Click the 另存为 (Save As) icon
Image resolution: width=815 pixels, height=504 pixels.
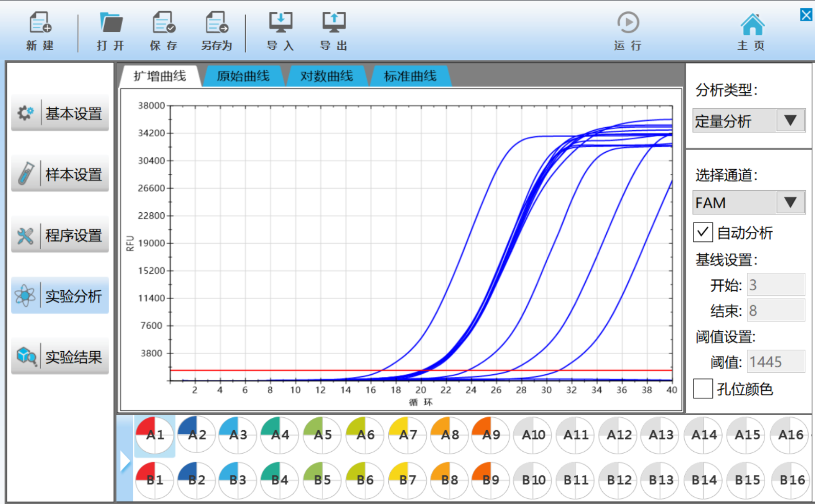click(x=216, y=24)
